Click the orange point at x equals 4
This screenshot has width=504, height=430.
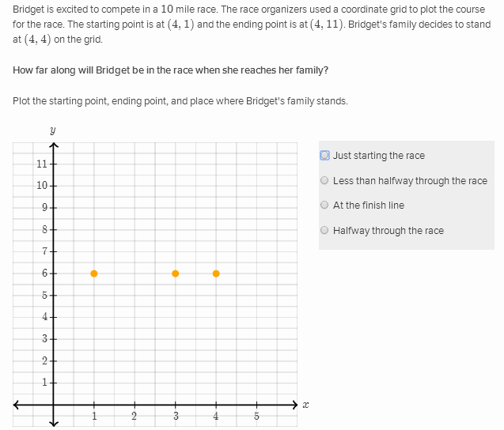pyautogui.click(x=216, y=273)
